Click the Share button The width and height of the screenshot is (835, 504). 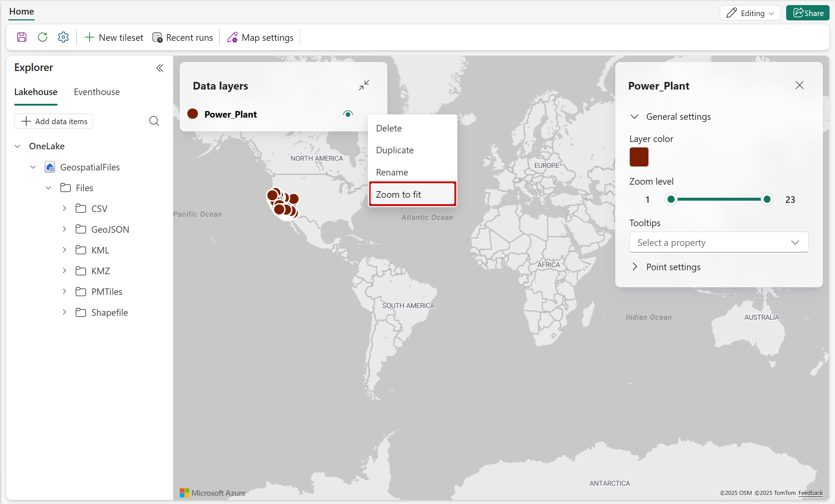(x=807, y=13)
